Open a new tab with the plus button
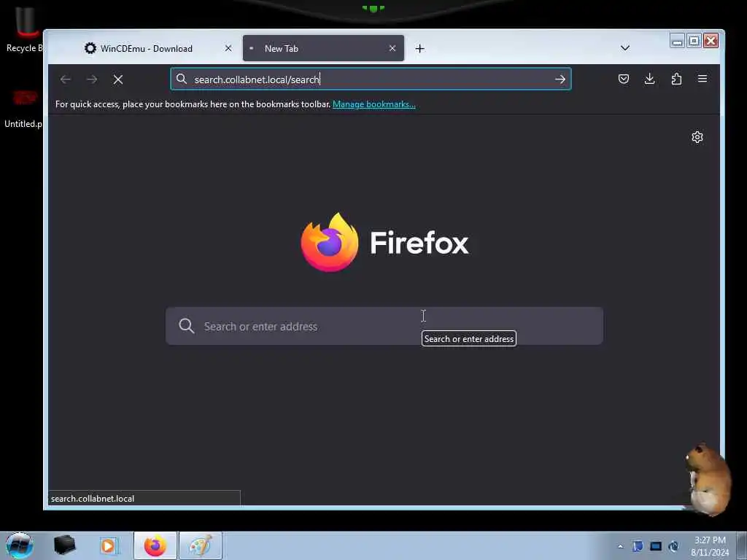This screenshot has width=747, height=560. click(419, 49)
